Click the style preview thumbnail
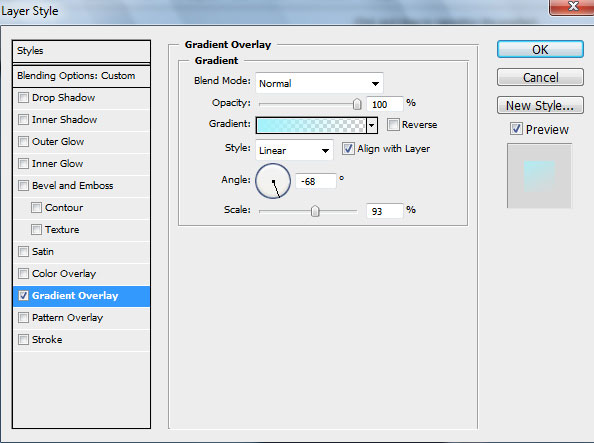Screen dimensions: 594x443 pos(539,176)
